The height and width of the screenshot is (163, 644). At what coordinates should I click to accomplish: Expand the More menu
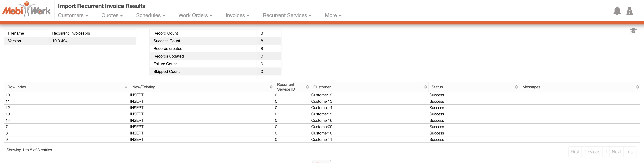(x=333, y=15)
